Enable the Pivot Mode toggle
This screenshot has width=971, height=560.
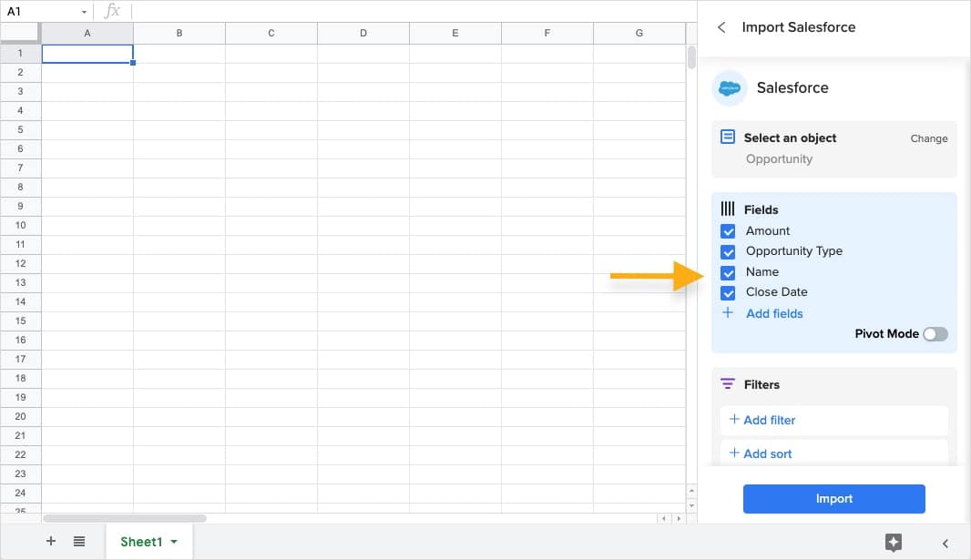(x=935, y=334)
